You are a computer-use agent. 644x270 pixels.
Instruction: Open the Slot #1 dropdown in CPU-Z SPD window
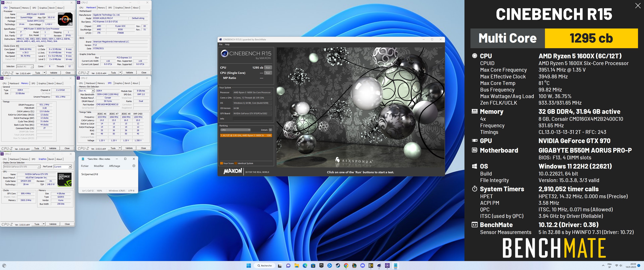tap(86, 91)
